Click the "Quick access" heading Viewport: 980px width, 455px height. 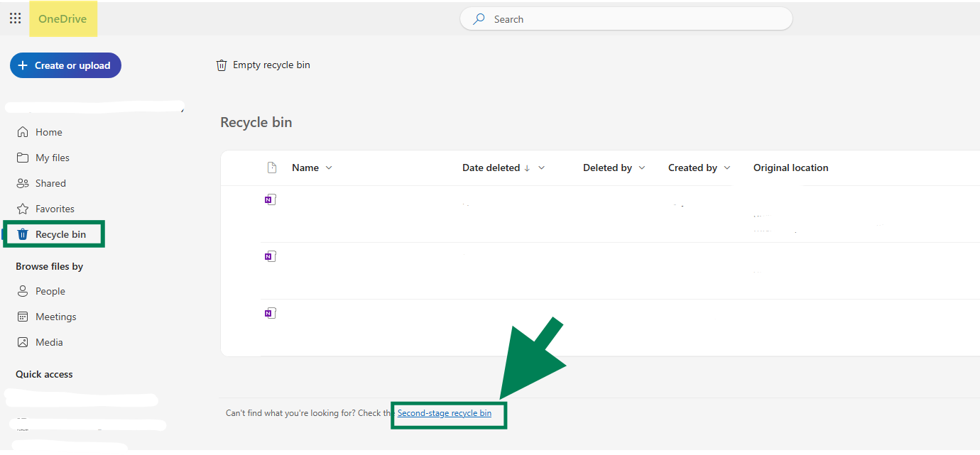[44, 375]
